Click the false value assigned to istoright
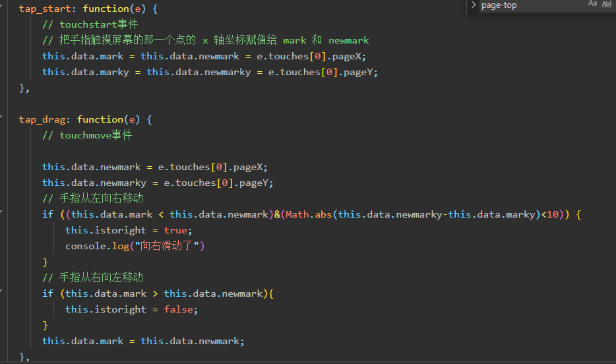The width and height of the screenshot is (616, 364). [178, 309]
